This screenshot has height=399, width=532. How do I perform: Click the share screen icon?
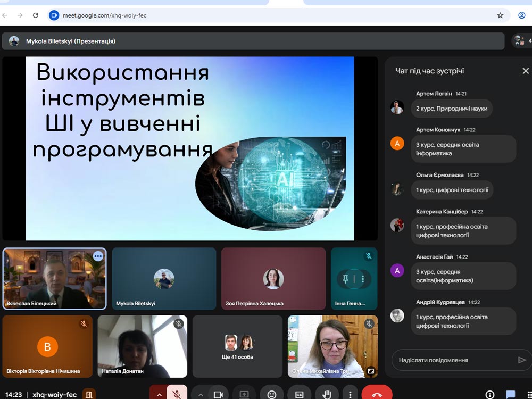click(244, 394)
